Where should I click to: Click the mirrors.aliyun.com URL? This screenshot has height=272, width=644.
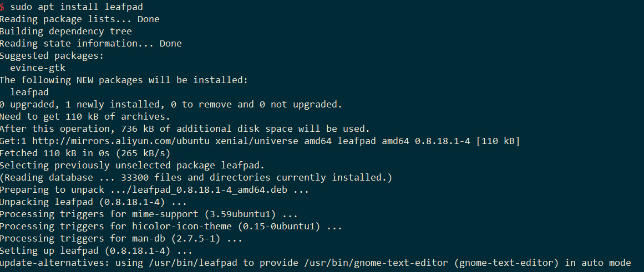tap(121, 141)
